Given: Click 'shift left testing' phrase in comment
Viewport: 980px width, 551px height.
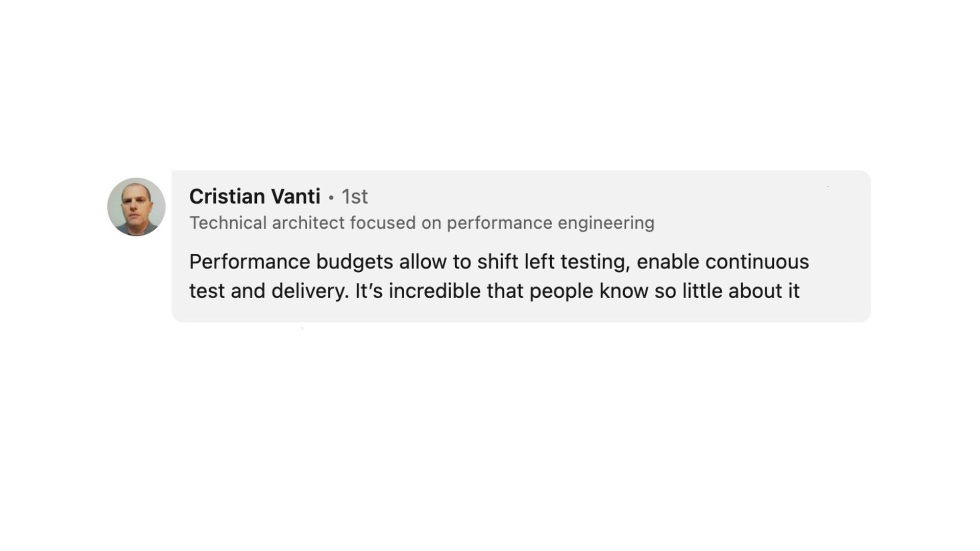Looking at the screenshot, I should coord(551,262).
